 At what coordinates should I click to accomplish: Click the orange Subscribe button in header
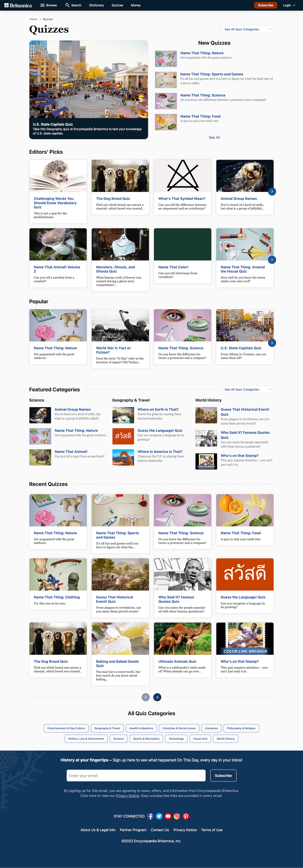(266, 5)
